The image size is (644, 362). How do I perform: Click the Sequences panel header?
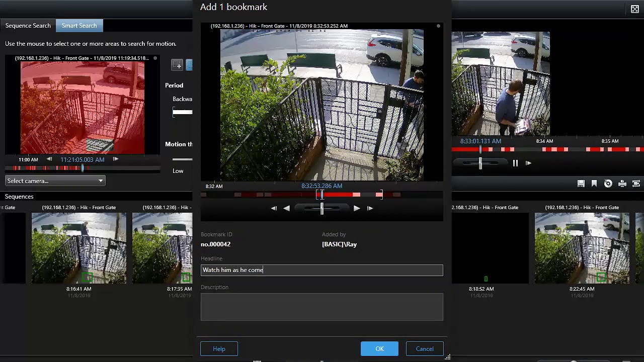coord(19,197)
